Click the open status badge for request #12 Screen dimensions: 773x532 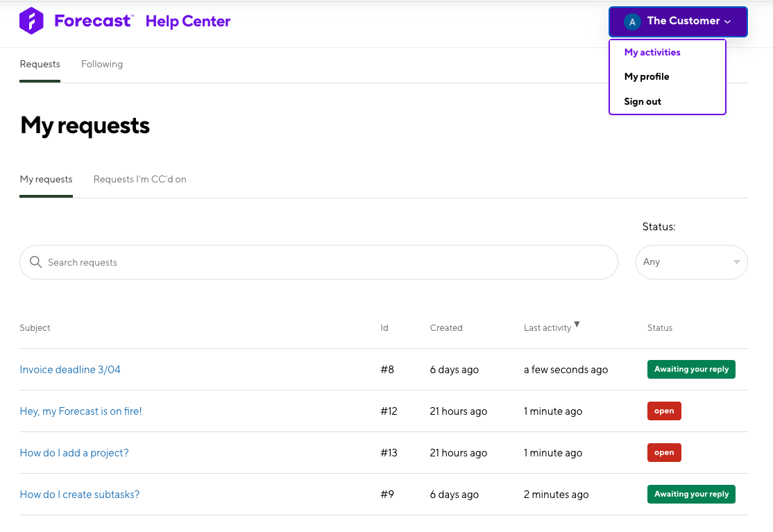[664, 411]
